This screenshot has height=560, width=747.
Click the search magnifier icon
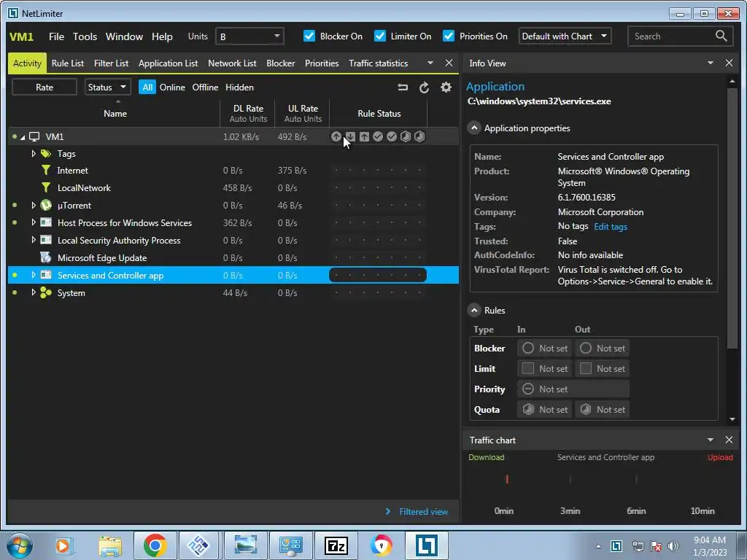pos(721,36)
